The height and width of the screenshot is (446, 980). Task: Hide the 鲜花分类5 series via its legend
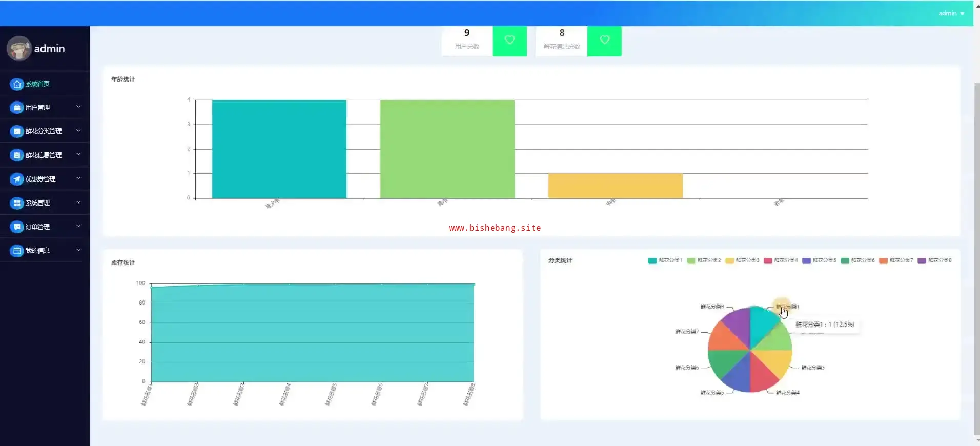coord(819,261)
